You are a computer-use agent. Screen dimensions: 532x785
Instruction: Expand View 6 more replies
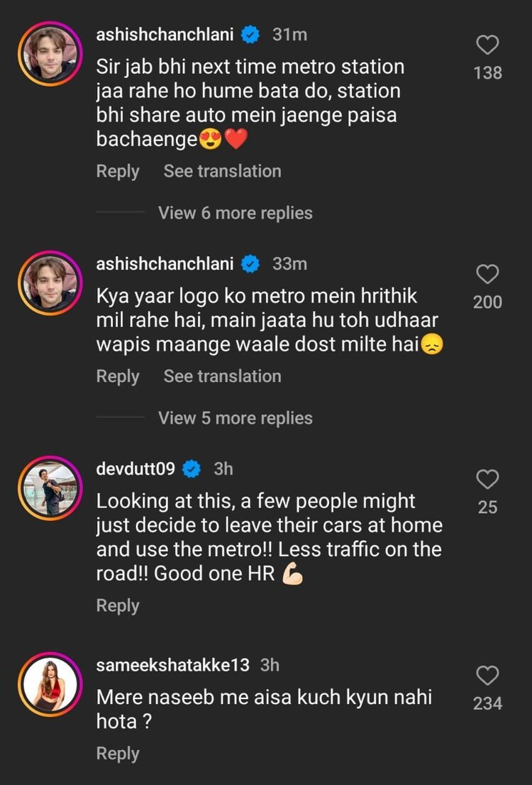pyautogui.click(x=235, y=213)
